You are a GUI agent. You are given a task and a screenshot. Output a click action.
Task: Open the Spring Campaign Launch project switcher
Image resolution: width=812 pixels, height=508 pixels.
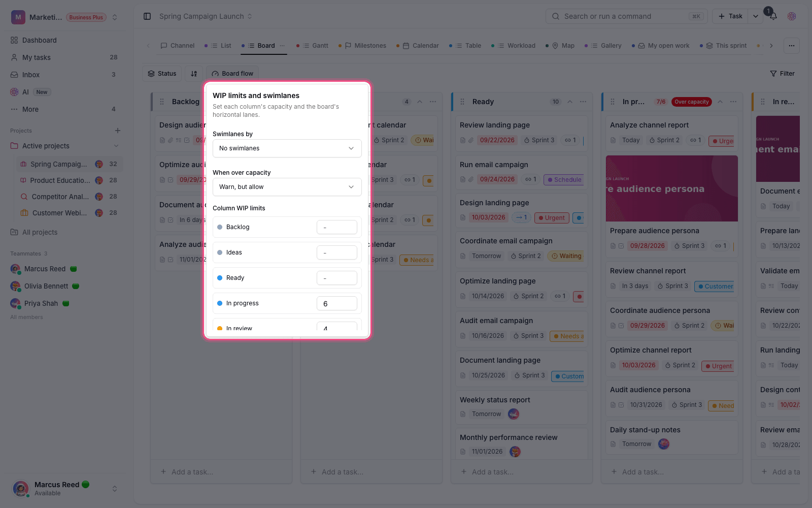pyautogui.click(x=206, y=16)
